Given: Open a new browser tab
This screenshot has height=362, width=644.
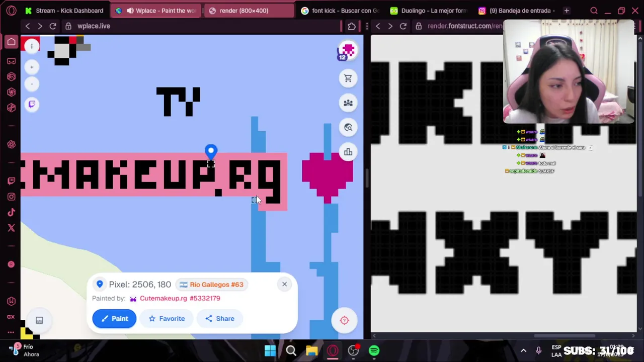Looking at the screenshot, I should point(567,11).
